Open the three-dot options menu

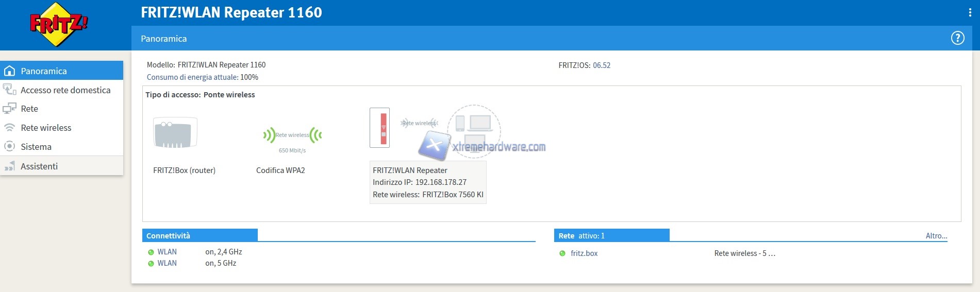click(970, 13)
